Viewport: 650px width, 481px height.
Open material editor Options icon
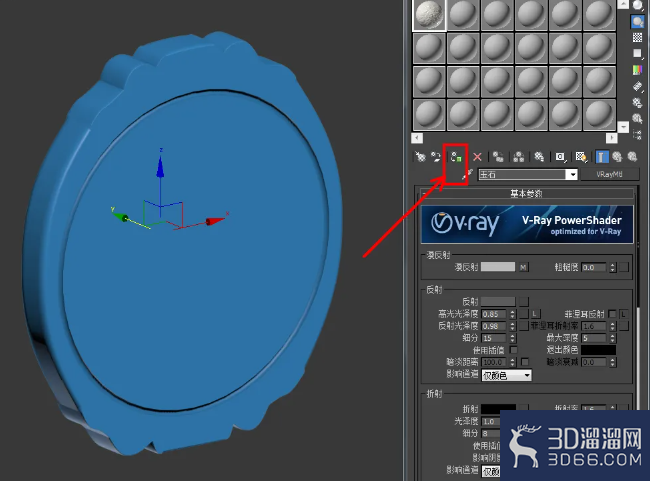[x=638, y=102]
